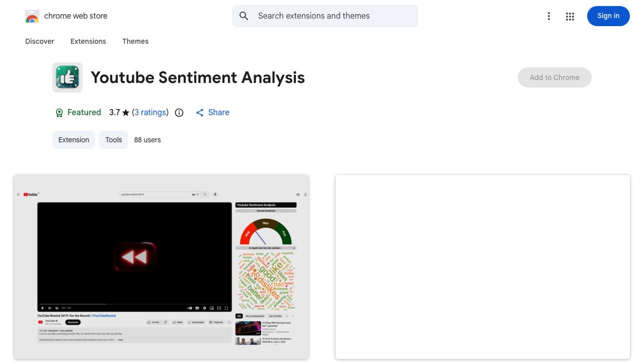Image resolution: width=644 pixels, height=362 pixels.
Task: Click the Youtube Sentiment Analysis title
Action: coord(198,77)
